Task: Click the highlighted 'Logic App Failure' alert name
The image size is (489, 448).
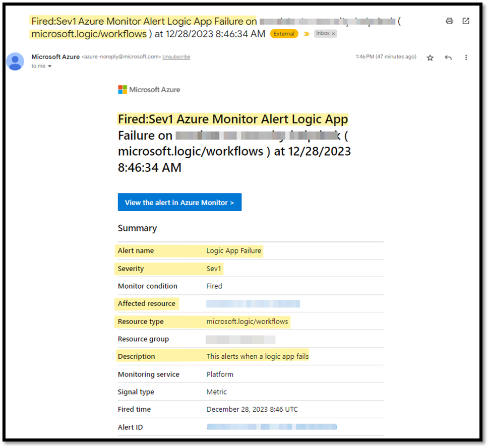Action: click(233, 250)
